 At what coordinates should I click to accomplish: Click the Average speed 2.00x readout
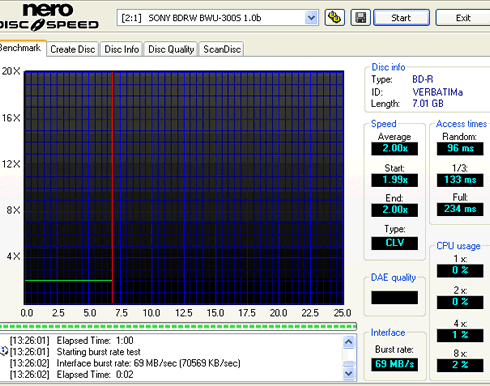pos(394,148)
